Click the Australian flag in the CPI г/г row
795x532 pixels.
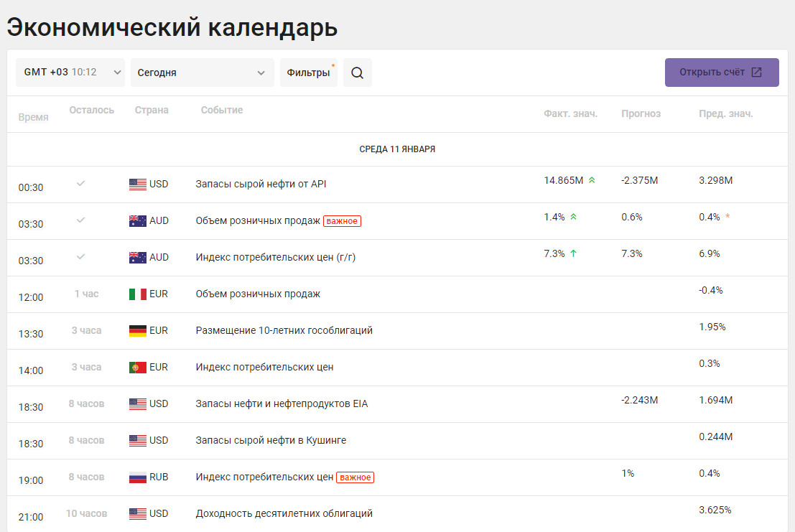coord(138,258)
